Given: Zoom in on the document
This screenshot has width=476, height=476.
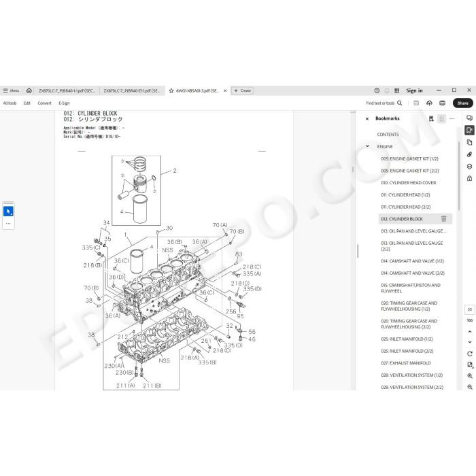Looking at the screenshot, I should (470, 376).
